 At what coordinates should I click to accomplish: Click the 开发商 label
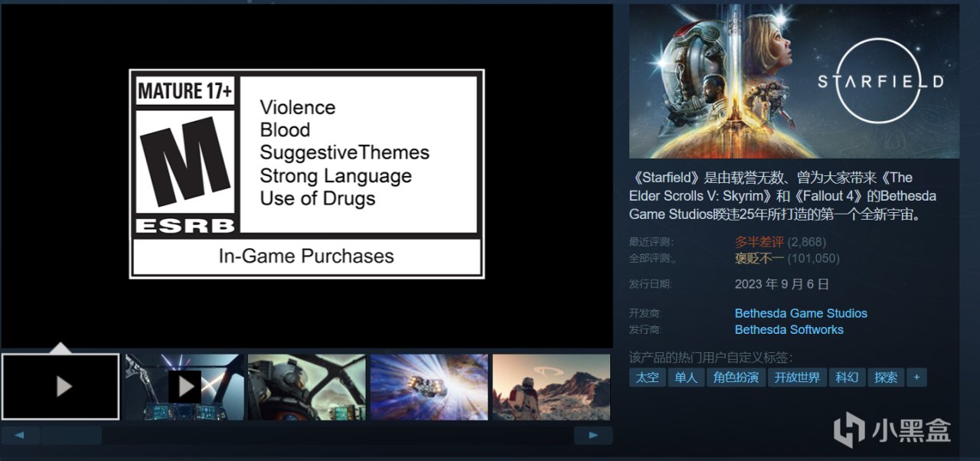click(x=645, y=313)
